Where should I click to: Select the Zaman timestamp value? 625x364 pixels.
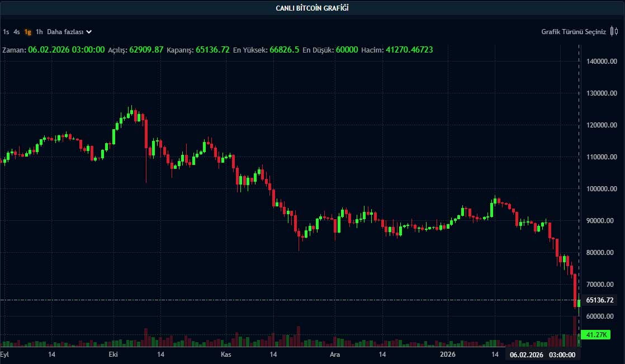tap(67, 49)
